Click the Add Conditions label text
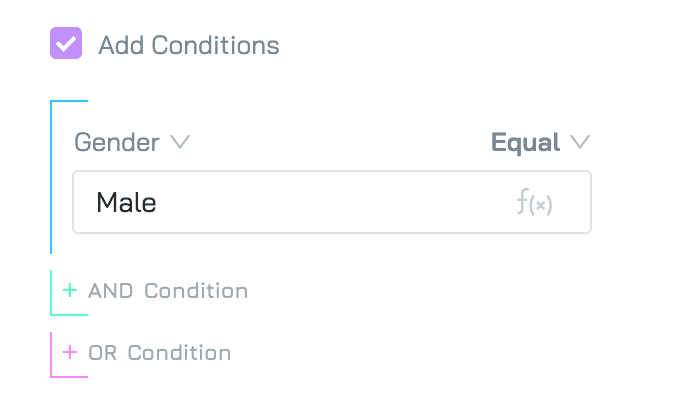This screenshot has width=686, height=408. (189, 45)
